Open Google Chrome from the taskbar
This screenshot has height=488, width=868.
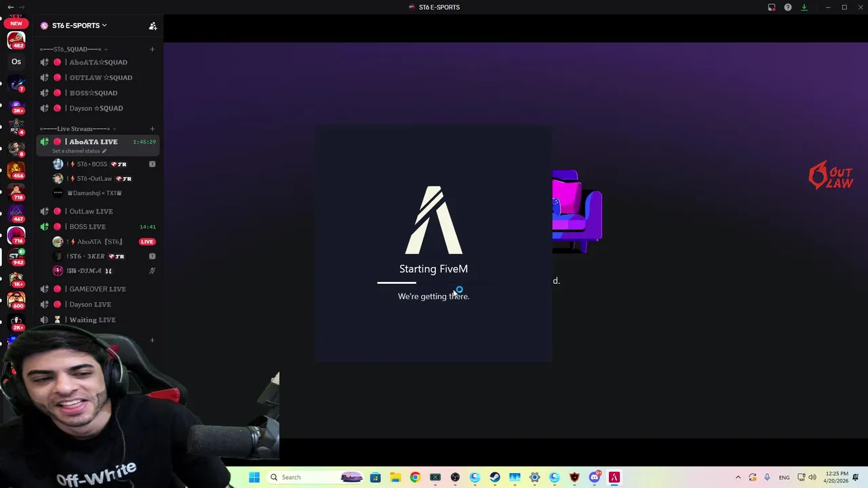[x=415, y=477]
